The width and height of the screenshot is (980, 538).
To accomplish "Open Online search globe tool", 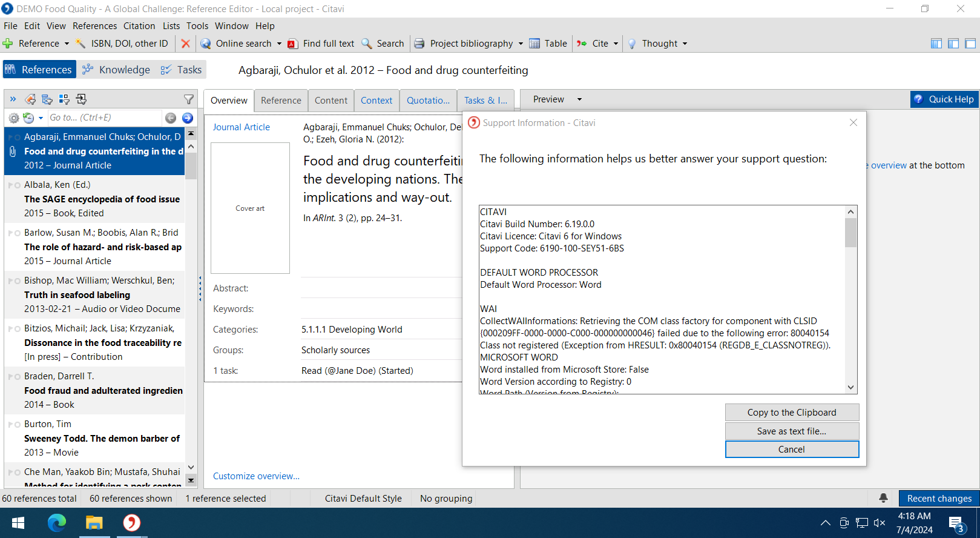I will pos(206,44).
